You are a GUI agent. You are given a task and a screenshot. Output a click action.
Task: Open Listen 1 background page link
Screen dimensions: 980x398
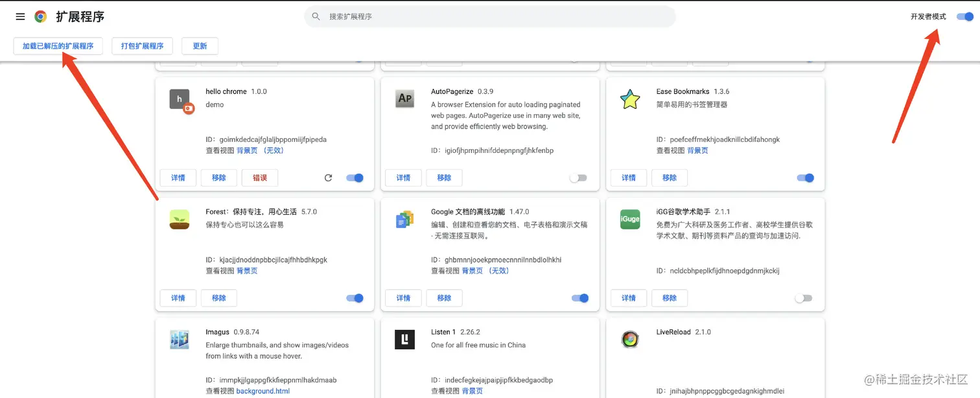[472, 391]
